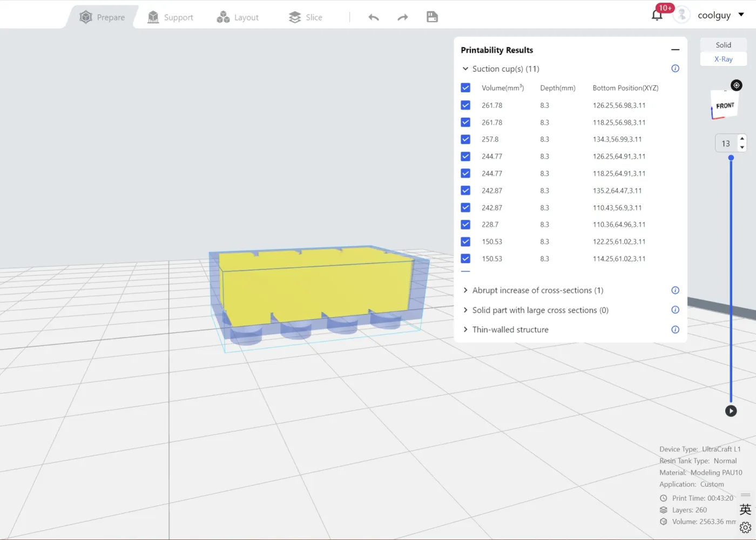Image resolution: width=756 pixels, height=540 pixels.
Task: Click info icon for Suction cups
Action: coord(675,69)
